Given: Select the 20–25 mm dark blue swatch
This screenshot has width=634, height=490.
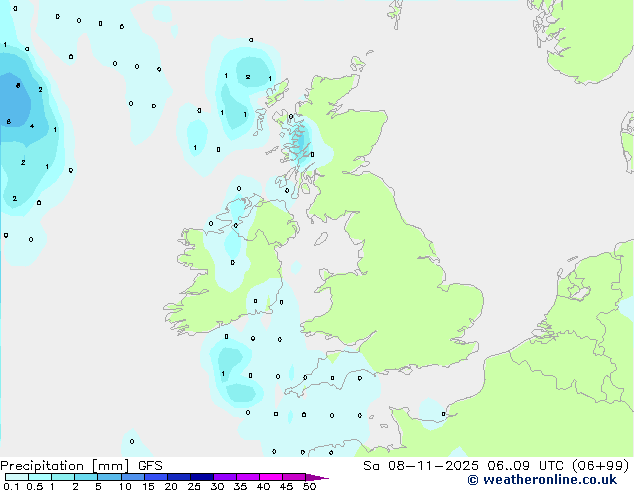Looking at the screenshot, I should [x=179, y=477].
